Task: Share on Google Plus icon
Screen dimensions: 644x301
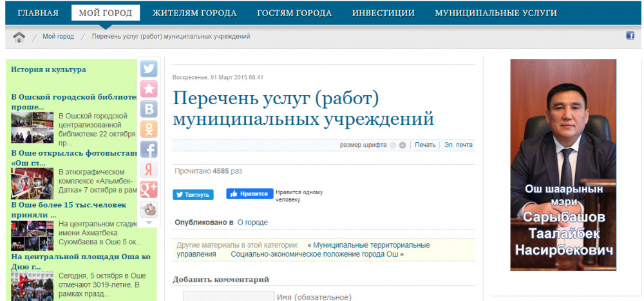Action: click(x=149, y=189)
